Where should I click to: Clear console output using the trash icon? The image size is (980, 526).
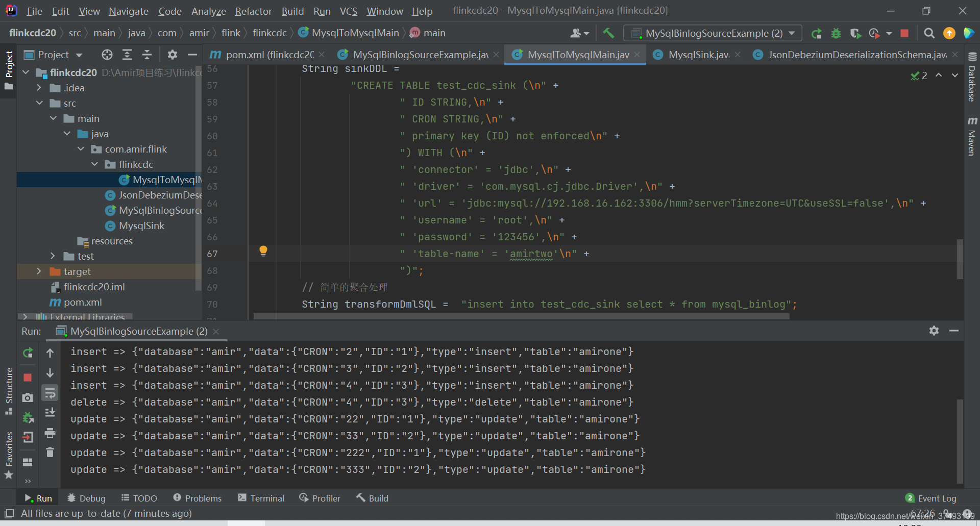coord(50,452)
